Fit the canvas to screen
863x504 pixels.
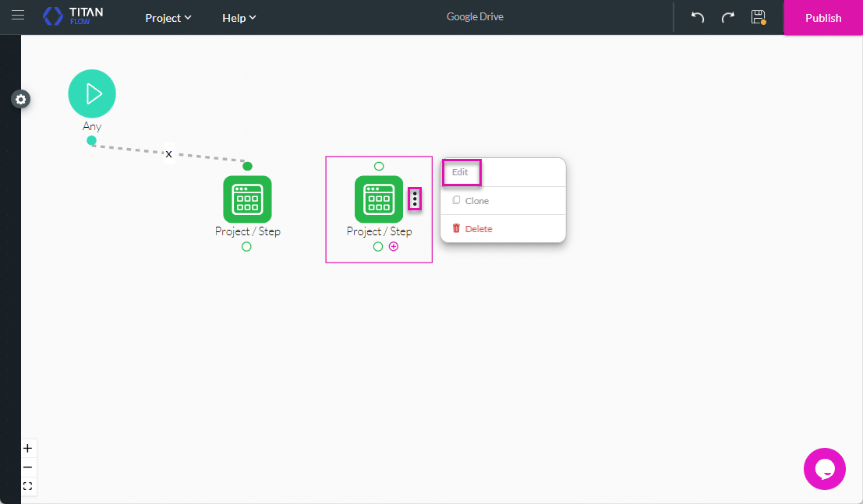(27, 486)
